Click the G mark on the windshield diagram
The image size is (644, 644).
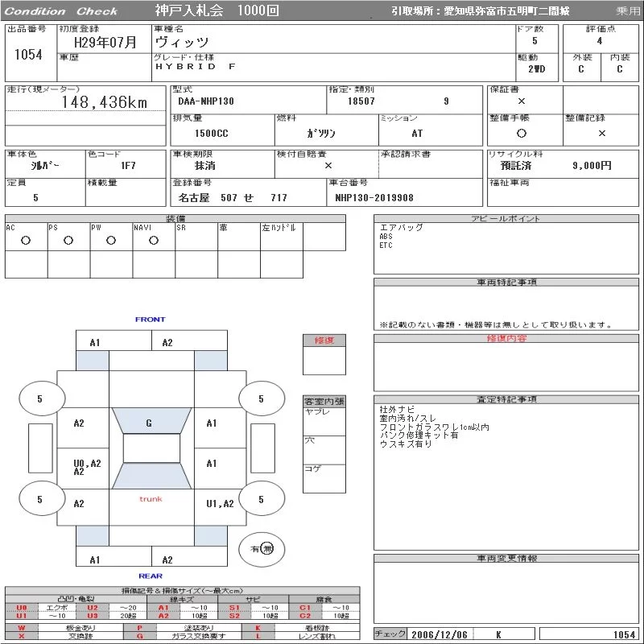click(149, 423)
